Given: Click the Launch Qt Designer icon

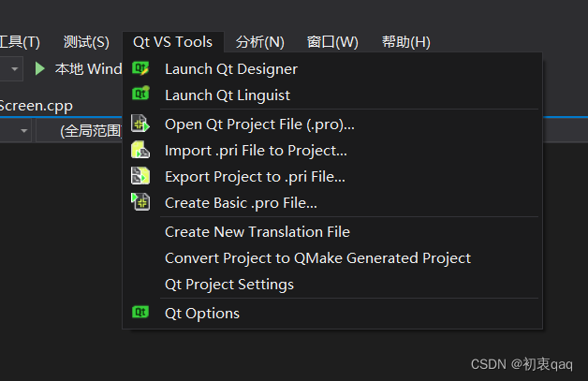Looking at the screenshot, I should pos(140,68).
